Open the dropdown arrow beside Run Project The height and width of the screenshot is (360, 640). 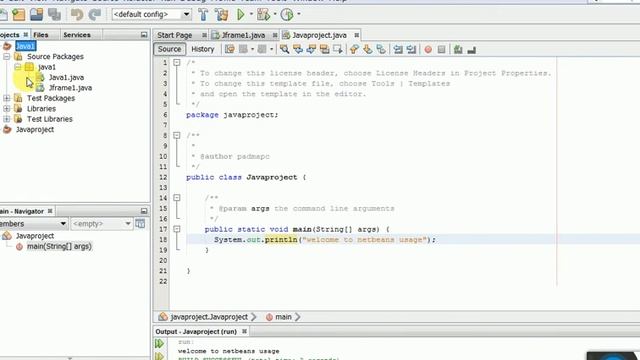point(251,14)
